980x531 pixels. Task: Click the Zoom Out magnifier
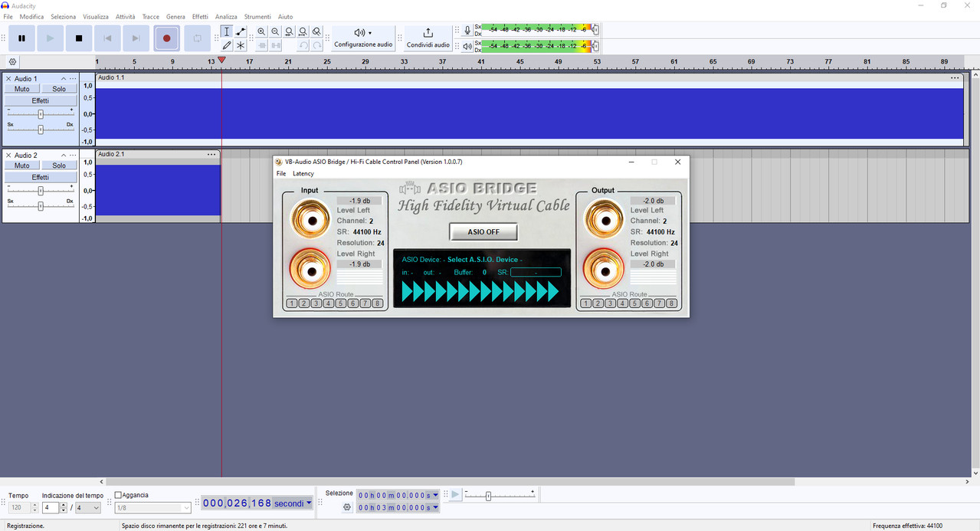pyautogui.click(x=275, y=31)
